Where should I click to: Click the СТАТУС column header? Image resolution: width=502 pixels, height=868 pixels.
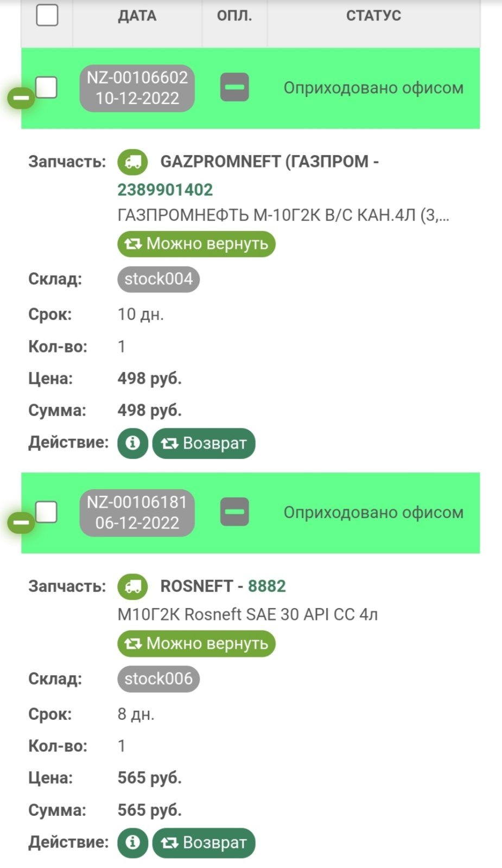click(x=373, y=16)
